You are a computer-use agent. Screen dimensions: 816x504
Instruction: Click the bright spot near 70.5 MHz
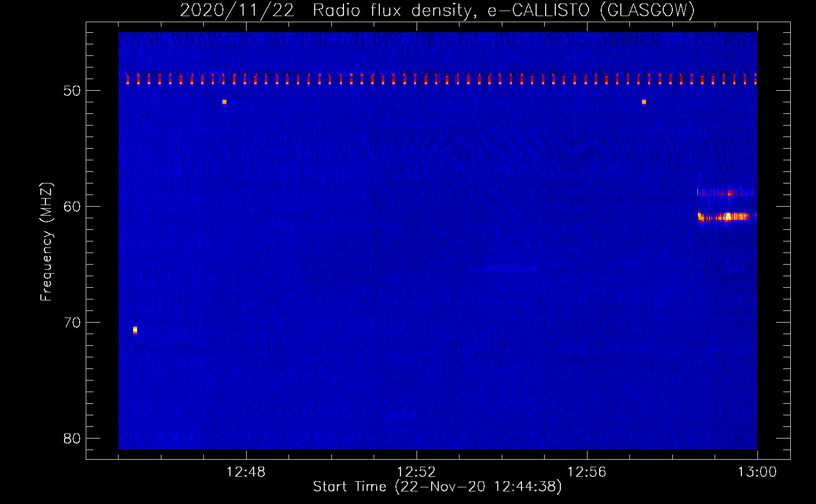[135, 330]
